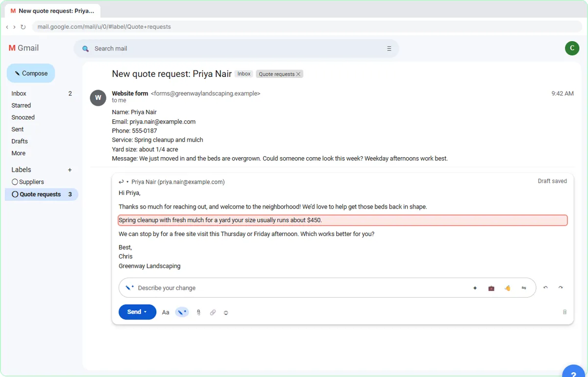Image resolution: width=588 pixels, height=377 pixels.
Task: Click the Compose button
Action: [x=31, y=73]
